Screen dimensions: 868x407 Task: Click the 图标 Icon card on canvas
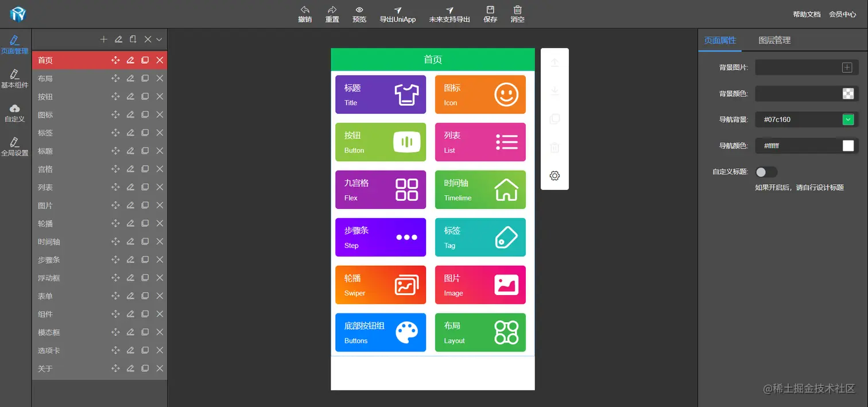pos(480,94)
